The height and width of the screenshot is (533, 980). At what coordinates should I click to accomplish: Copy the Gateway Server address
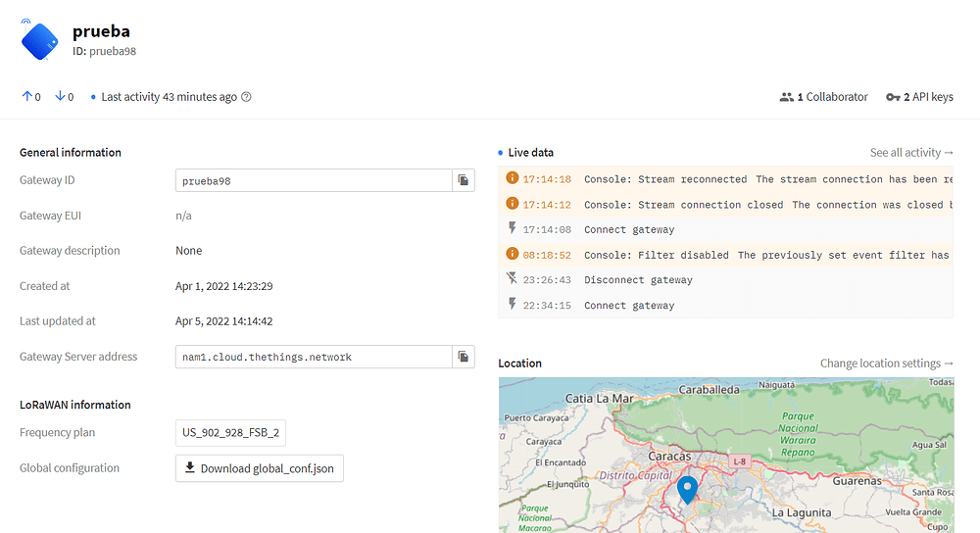pos(464,357)
